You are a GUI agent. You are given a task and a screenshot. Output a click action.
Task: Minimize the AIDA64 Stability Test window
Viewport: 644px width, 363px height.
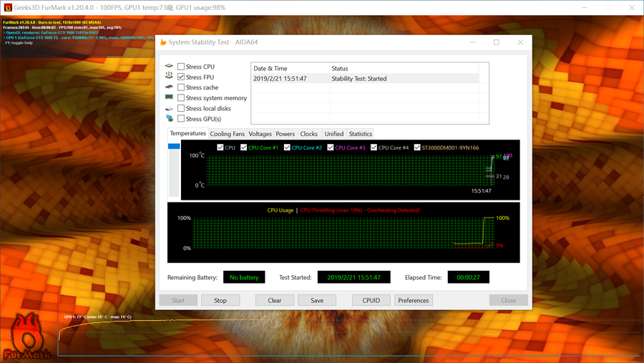coord(473,42)
